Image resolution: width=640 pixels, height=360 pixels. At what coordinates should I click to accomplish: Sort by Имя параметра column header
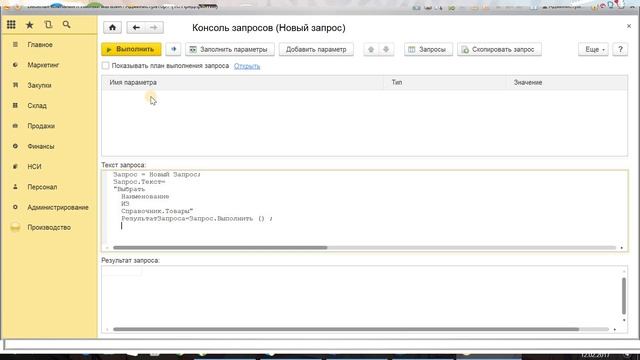pos(243,82)
